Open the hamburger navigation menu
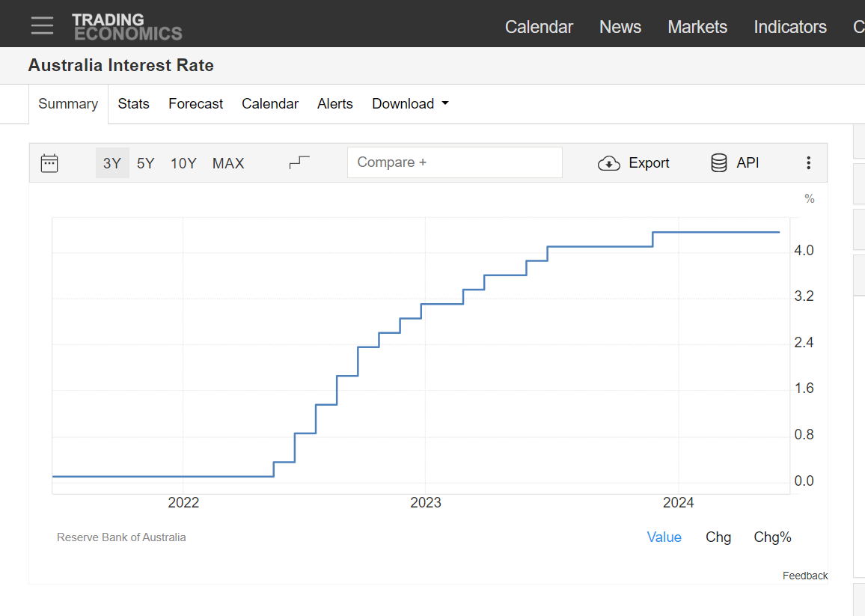The height and width of the screenshot is (616, 865). [x=42, y=25]
